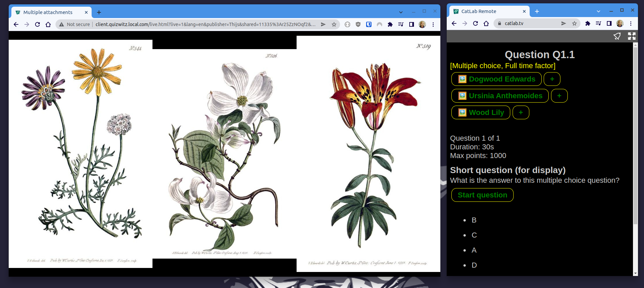Open media control icon in CatLab window

click(599, 23)
